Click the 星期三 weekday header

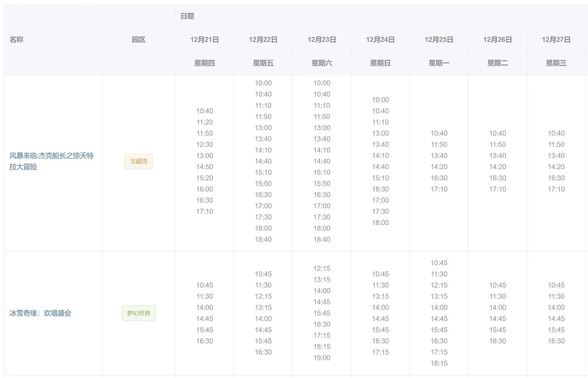pyautogui.click(x=556, y=63)
